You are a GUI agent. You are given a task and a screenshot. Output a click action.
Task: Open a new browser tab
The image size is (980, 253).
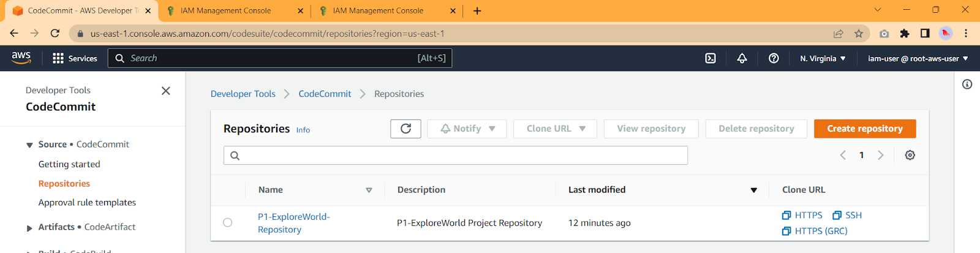pos(477,10)
